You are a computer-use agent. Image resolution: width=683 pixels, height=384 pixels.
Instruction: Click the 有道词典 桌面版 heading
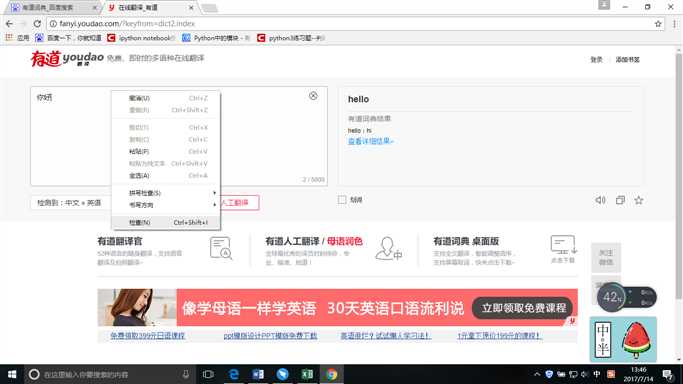[466, 241]
